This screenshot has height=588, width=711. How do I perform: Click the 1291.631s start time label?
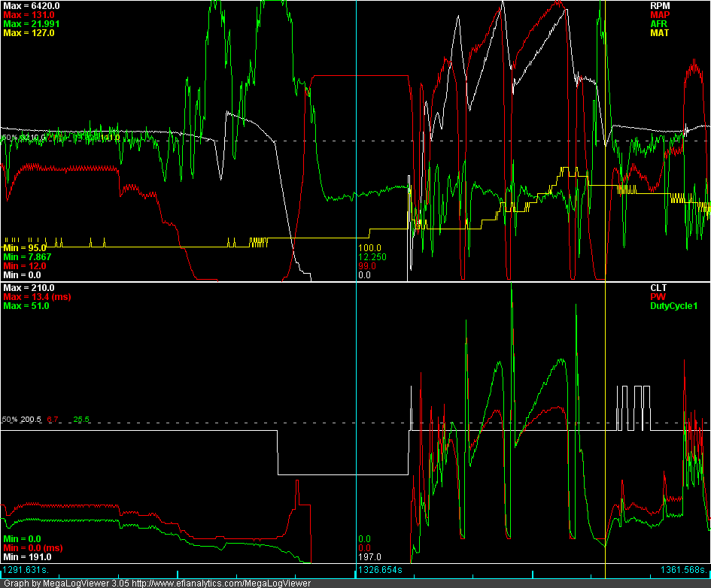click(26, 570)
